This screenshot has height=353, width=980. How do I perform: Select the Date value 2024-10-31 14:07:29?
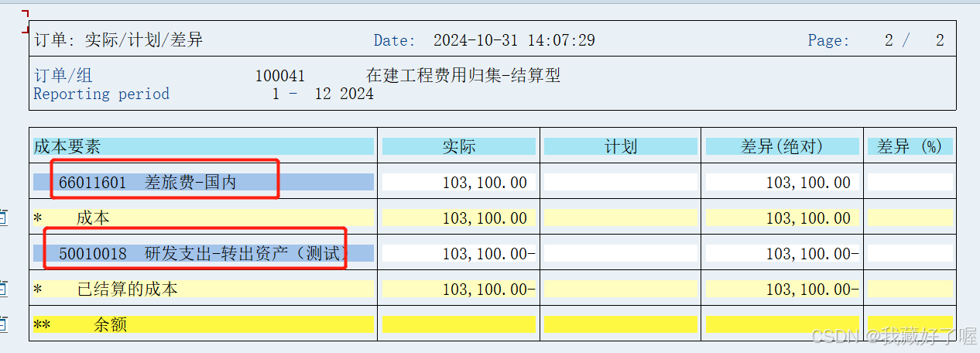pyautogui.click(x=514, y=40)
